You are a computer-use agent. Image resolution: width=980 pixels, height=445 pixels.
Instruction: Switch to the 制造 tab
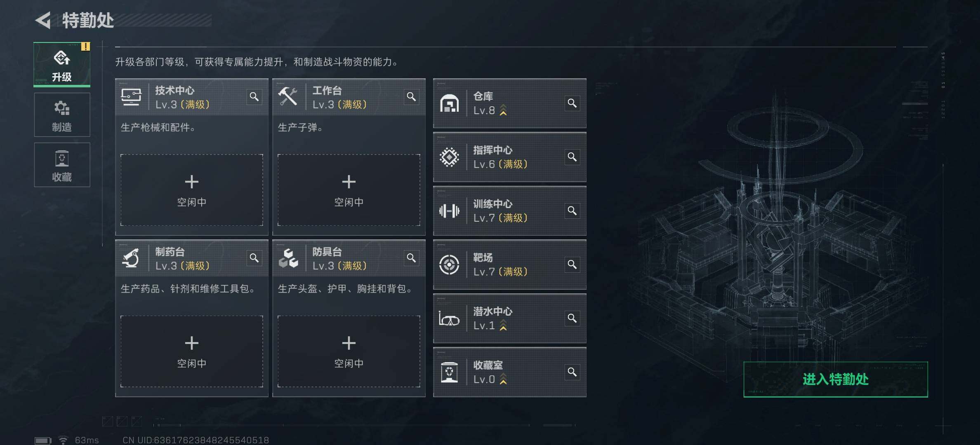tap(62, 115)
